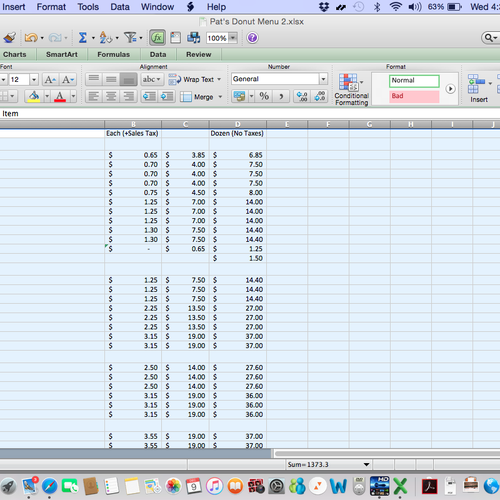
Task: Open the Undo history dropdown arrow
Action: coord(42,38)
